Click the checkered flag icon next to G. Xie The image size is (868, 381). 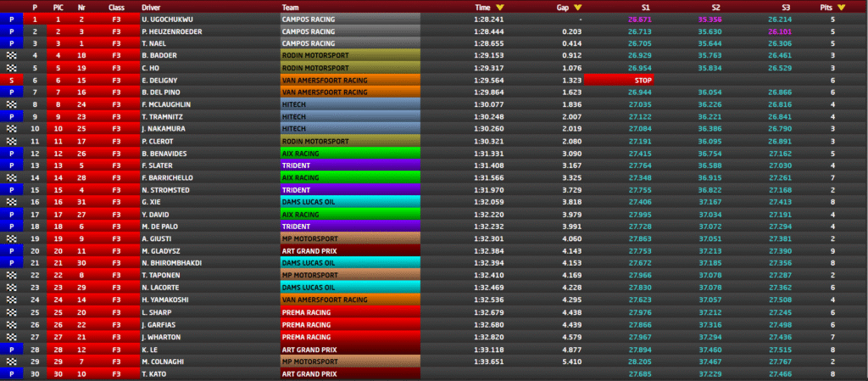(x=11, y=202)
